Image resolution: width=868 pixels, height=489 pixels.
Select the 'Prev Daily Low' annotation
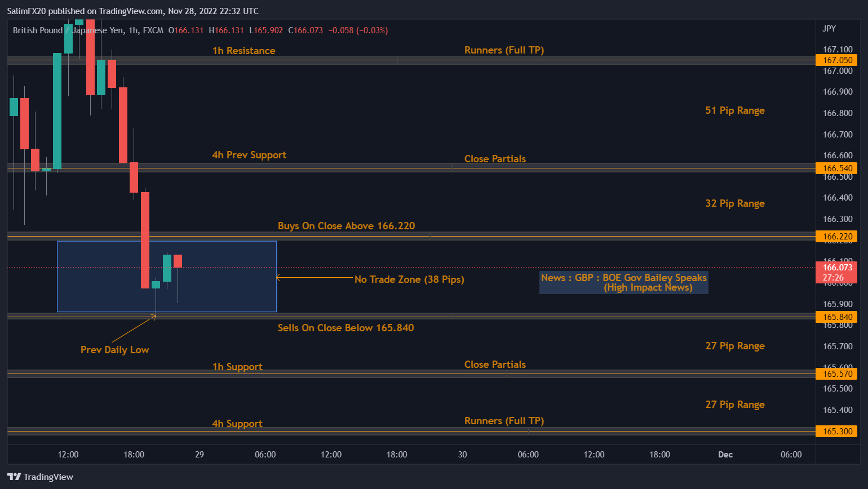[114, 350]
